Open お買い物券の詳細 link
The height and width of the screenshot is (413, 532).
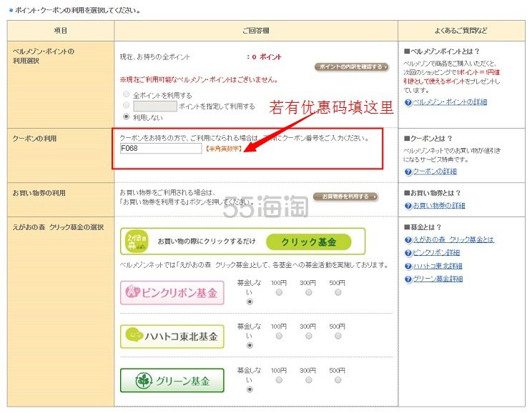[x=439, y=206]
